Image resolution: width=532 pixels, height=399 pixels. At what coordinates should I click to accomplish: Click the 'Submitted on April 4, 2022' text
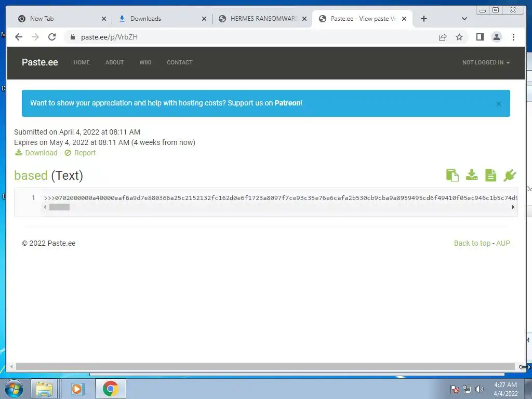click(x=77, y=132)
